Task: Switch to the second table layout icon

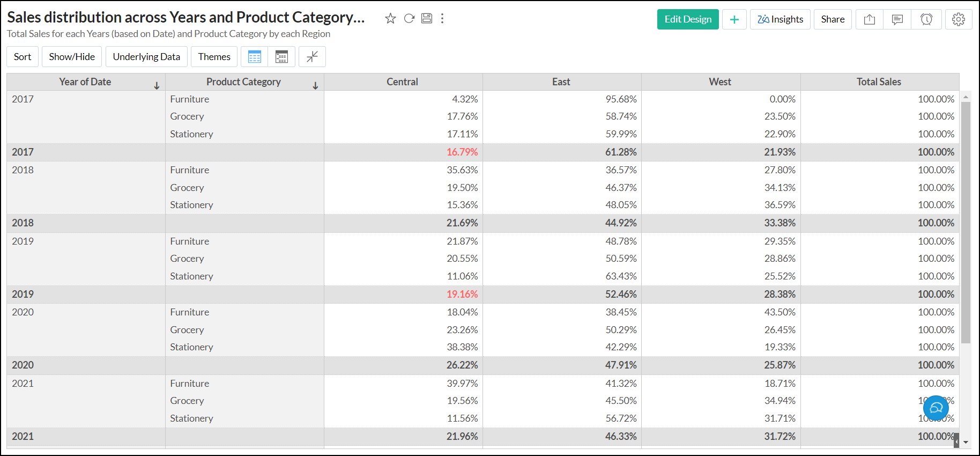Action: pos(281,57)
